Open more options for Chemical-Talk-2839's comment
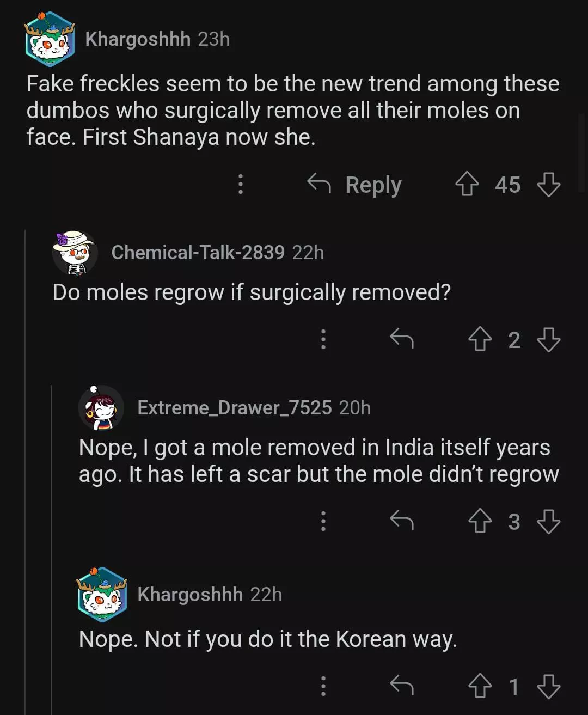The height and width of the screenshot is (715, 588). click(323, 339)
